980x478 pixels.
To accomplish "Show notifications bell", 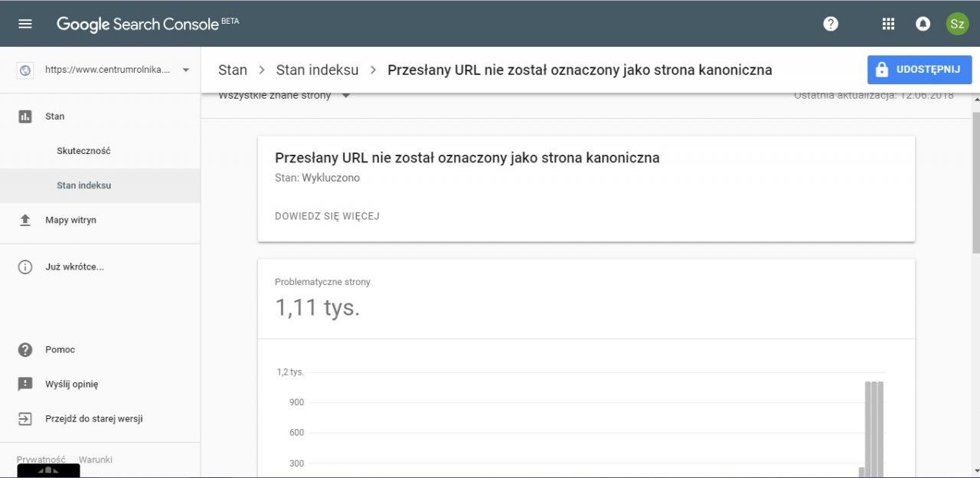I will [x=923, y=24].
